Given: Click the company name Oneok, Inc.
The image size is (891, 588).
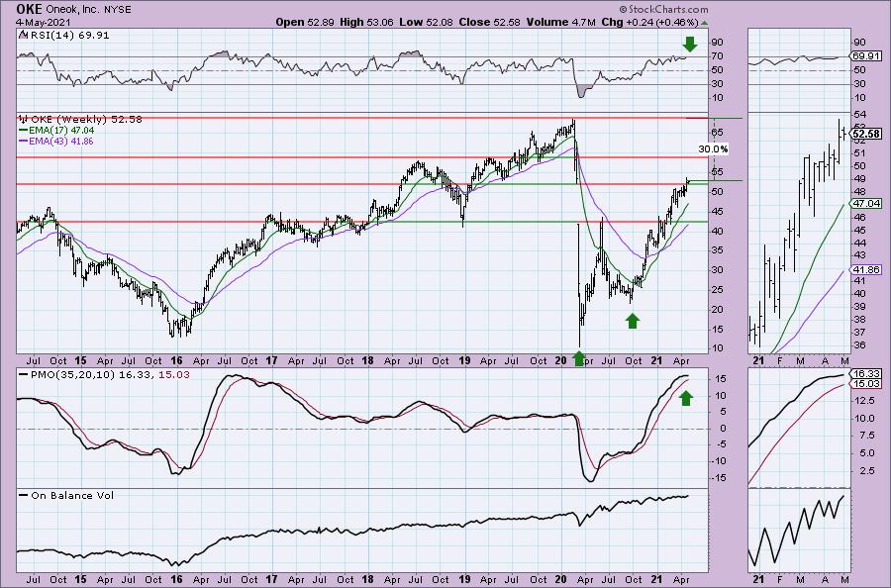Looking at the screenshot, I should click(71, 10).
